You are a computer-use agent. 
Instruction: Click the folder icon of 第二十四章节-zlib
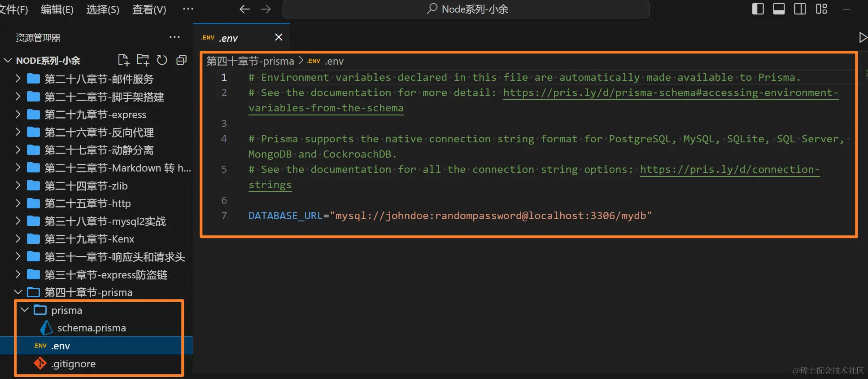coord(33,185)
